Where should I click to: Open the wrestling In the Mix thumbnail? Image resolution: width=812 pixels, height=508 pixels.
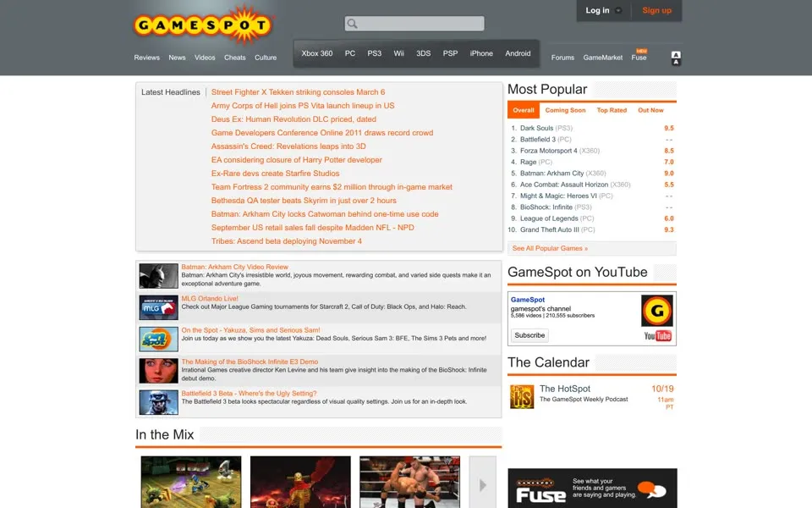409,482
